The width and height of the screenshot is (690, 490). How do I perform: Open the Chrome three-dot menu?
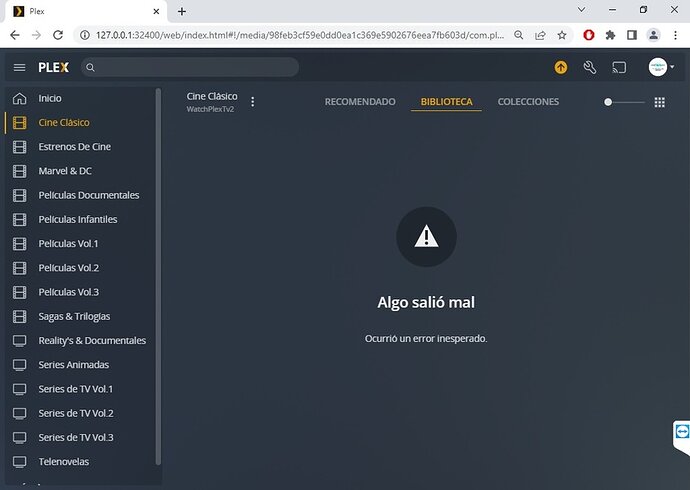pos(675,35)
